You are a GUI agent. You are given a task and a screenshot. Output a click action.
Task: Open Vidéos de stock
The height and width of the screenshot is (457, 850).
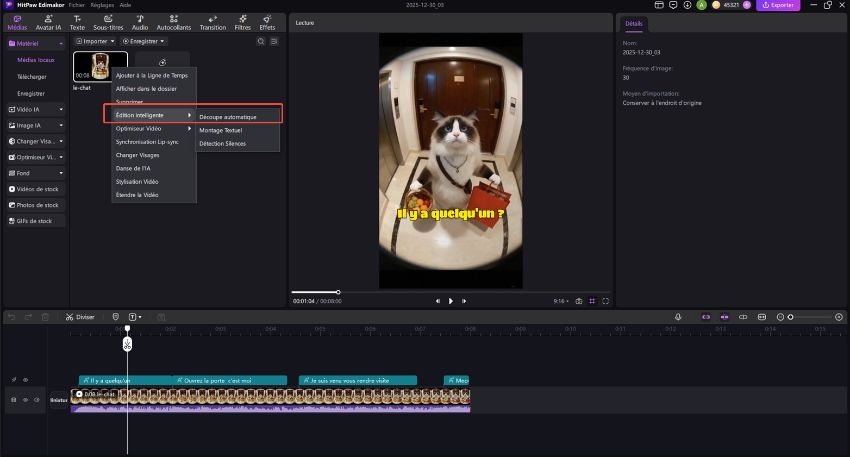point(36,189)
